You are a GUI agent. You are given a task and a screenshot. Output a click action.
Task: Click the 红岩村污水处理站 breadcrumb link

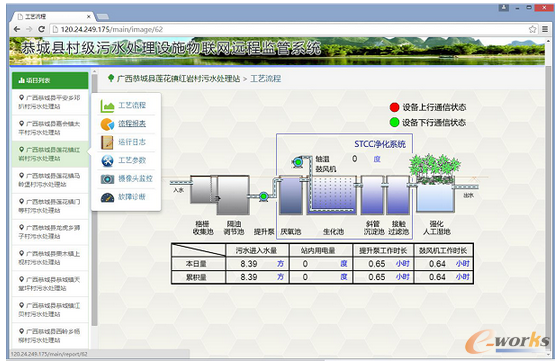(x=178, y=79)
